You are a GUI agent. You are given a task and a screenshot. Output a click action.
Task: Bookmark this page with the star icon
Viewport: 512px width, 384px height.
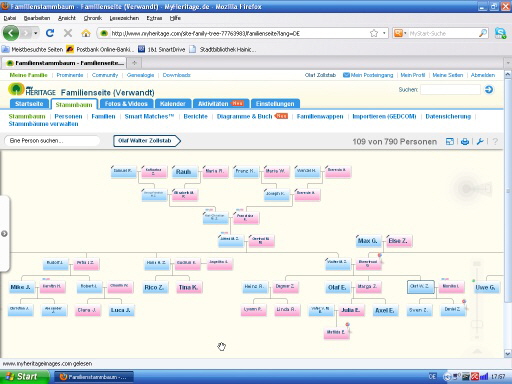pos(374,33)
